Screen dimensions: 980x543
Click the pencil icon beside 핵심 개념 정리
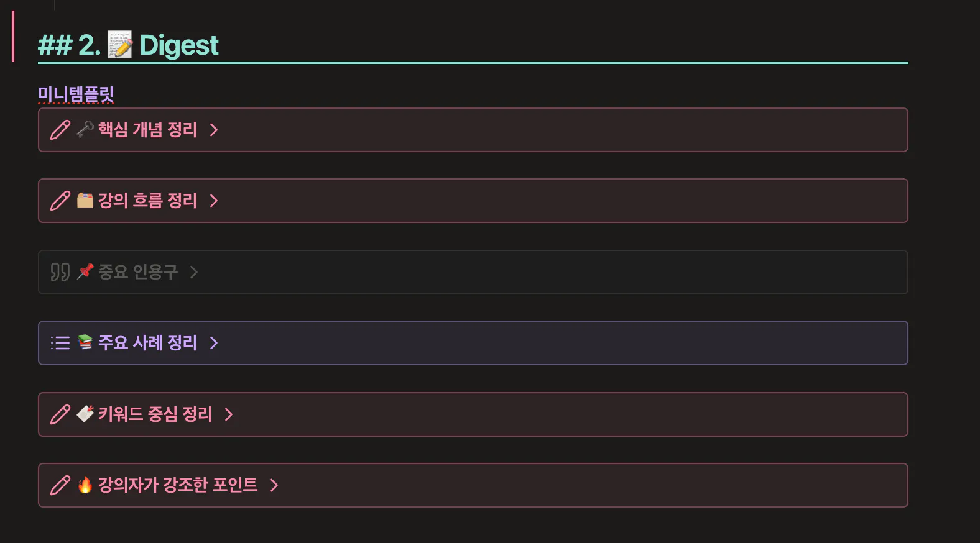click(x=60, y=130)
